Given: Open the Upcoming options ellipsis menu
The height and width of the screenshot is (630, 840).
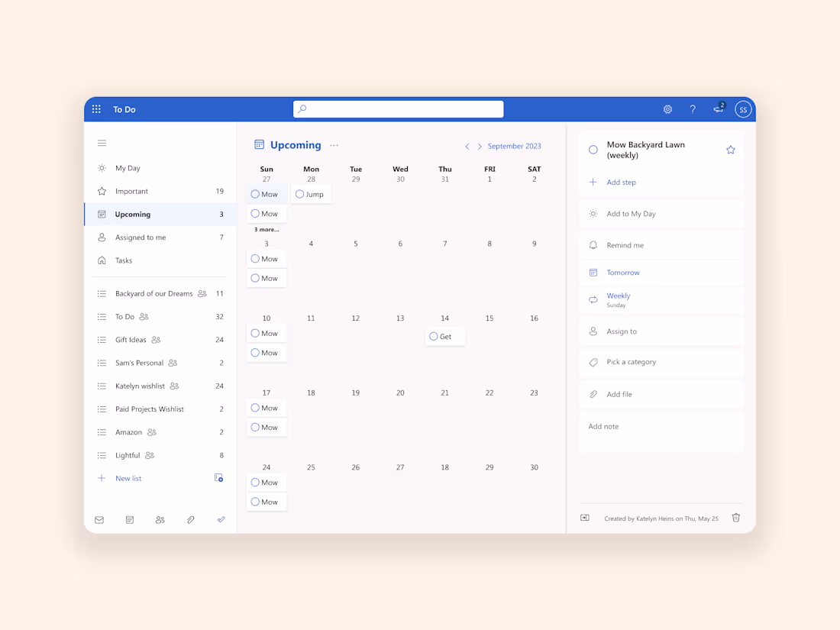Looking at the screenshot, I should 334,145.
